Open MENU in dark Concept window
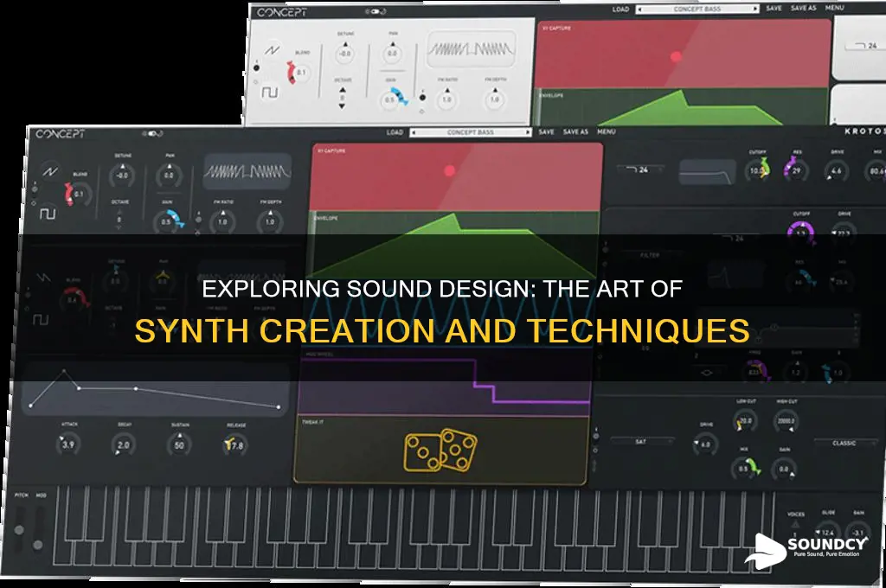 [607, 131]
